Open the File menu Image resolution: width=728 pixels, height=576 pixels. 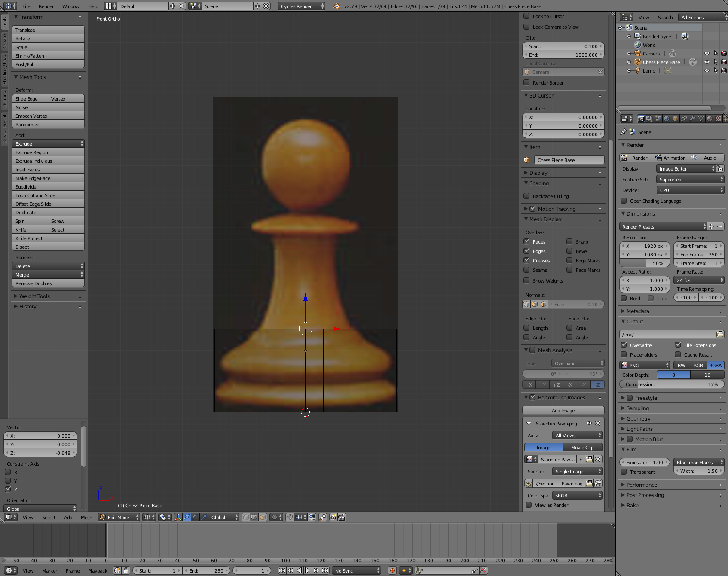click(26, 6)
